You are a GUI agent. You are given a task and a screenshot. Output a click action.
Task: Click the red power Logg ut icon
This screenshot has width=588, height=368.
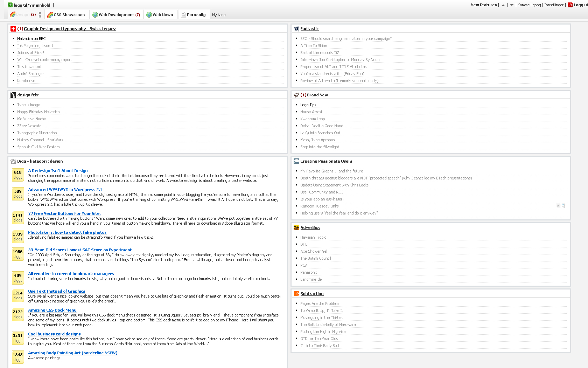coord(570,5)
